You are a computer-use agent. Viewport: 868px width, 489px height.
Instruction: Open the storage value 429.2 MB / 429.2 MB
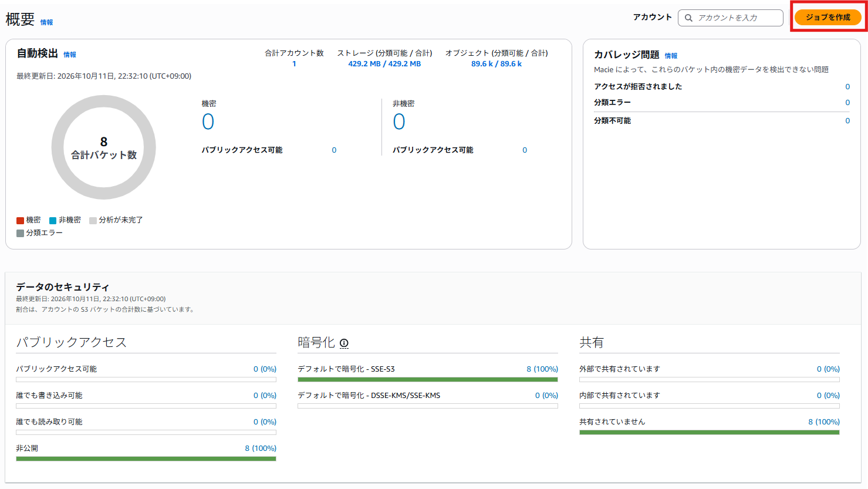(x=384, y=64)
